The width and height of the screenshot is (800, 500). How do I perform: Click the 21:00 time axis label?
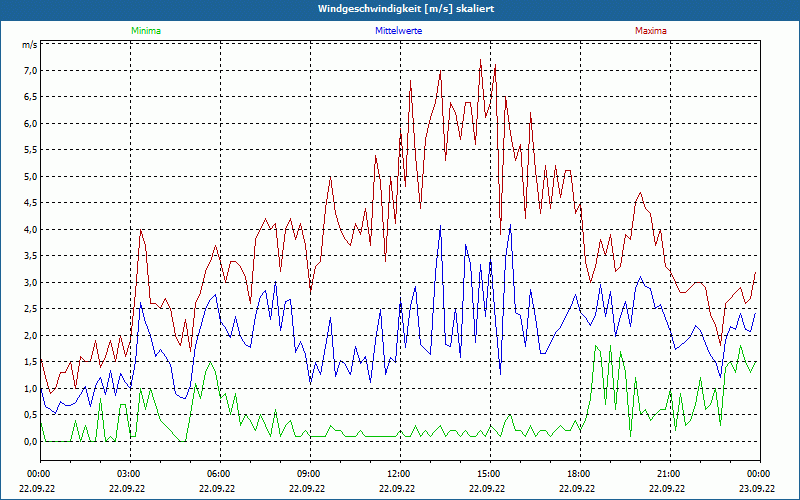(667, 474)
